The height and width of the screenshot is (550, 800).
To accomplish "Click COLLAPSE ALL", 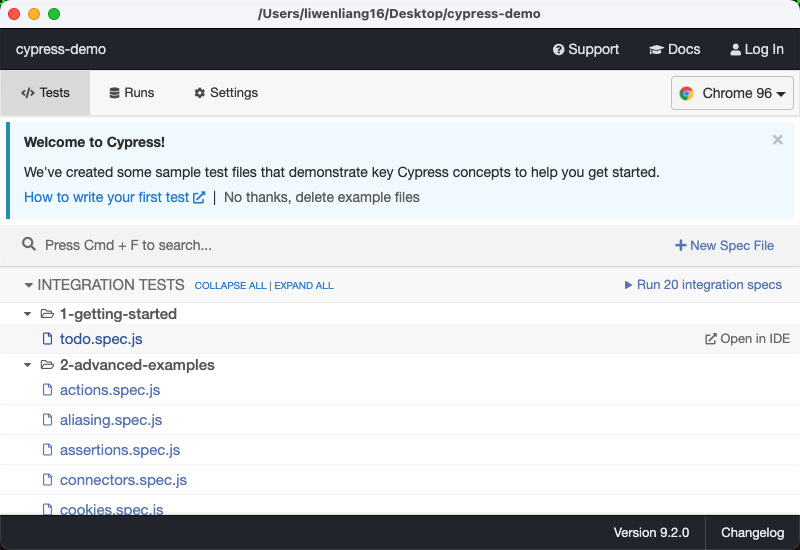I will 231,286.
